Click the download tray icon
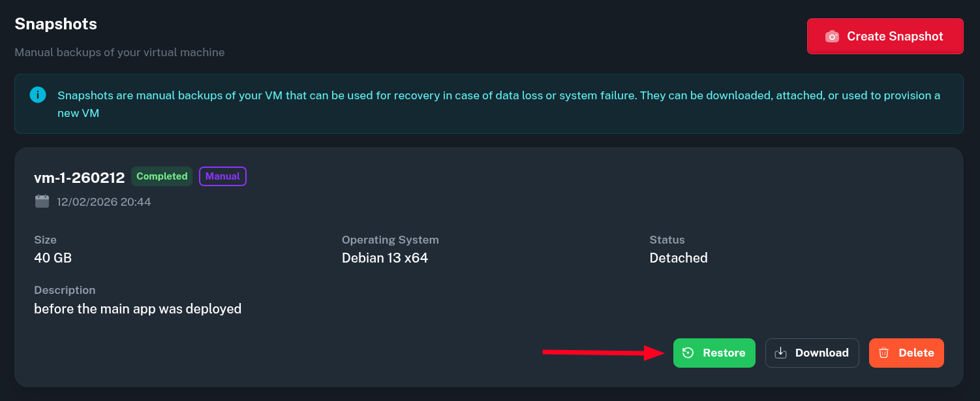This screenshot has width=980, height=401. point(780,353)
